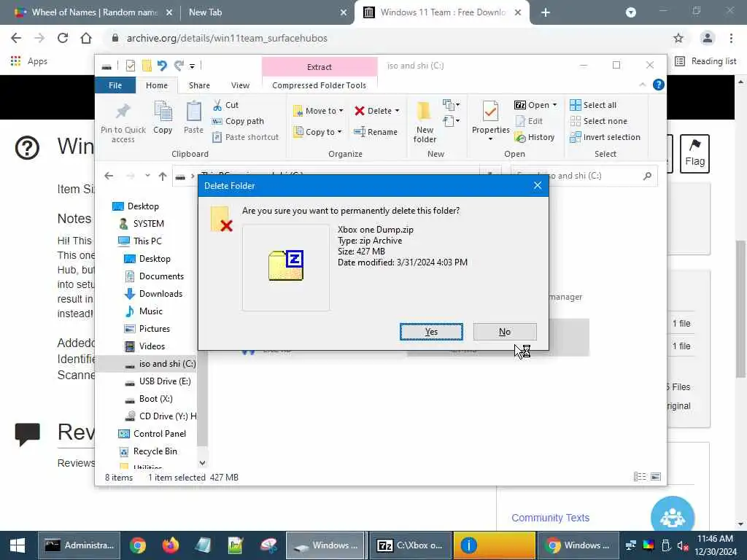This screenshot has width=747, height=560.
Task: Open the Copy to dropdown
Action: point(317,132)
